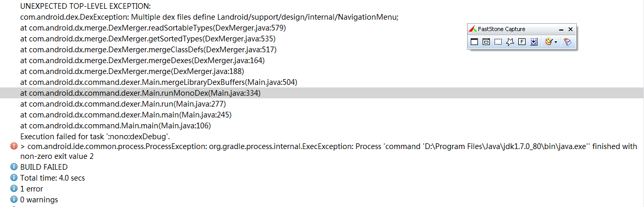Open FastStone settings icon at toolbar end
Image resolution: width=644 pixels, height=207 pixels.
pyautogui.click(x=567, y=42)
